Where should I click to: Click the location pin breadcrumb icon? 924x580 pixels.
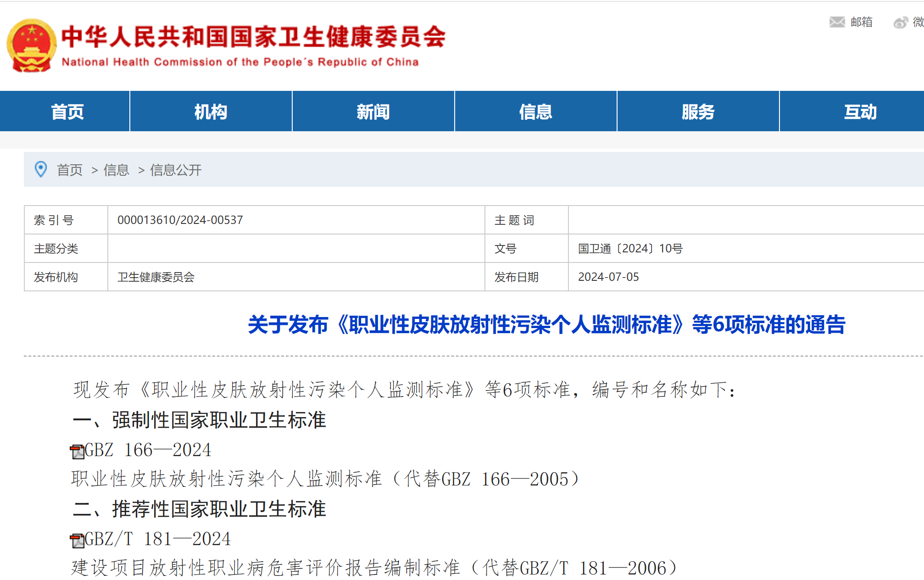pos(41,169)
